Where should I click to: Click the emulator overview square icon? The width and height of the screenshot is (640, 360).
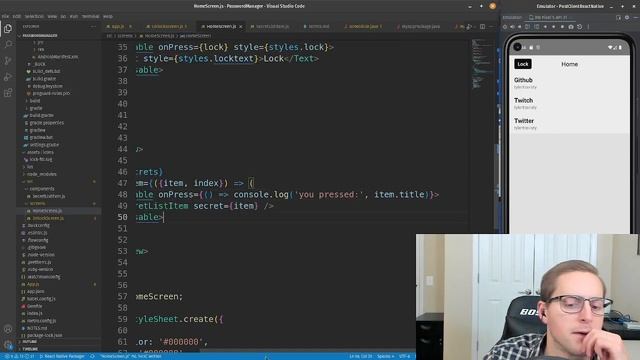[x=562, y=27]
